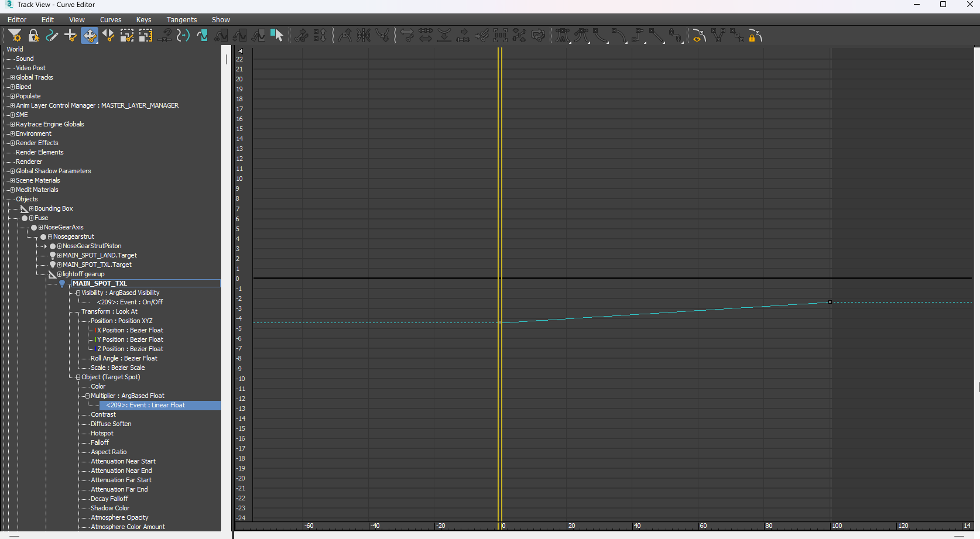Toggle Snap Scaling icon
Screen dimensions: 980x539
165,36
